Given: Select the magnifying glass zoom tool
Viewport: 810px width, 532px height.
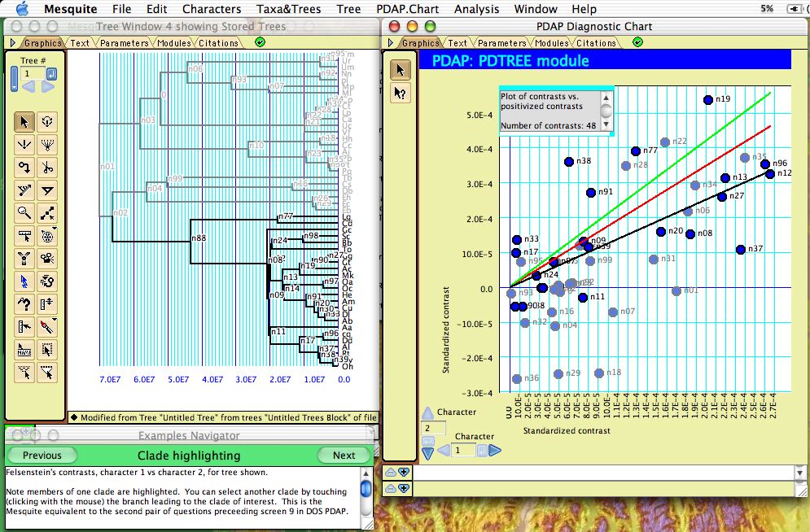Looking at the screenshot, I should [24, 214].
